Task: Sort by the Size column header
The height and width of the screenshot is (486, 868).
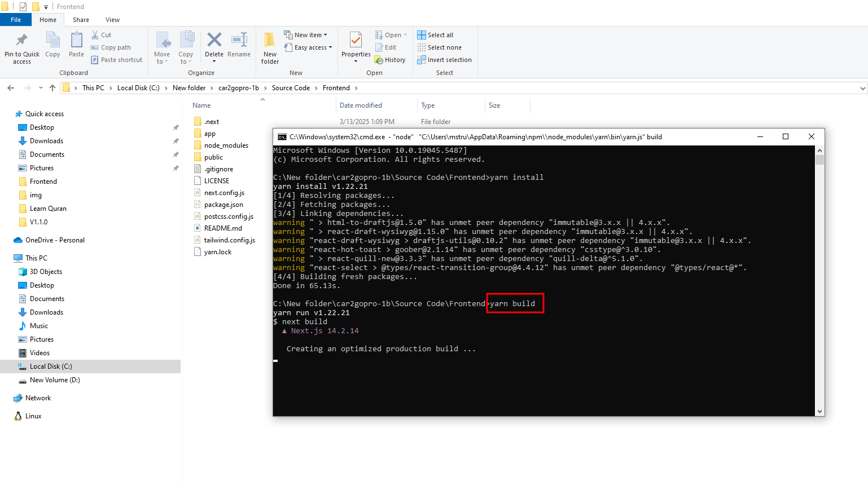Action: pyautogui.click(x=494, y=105)
